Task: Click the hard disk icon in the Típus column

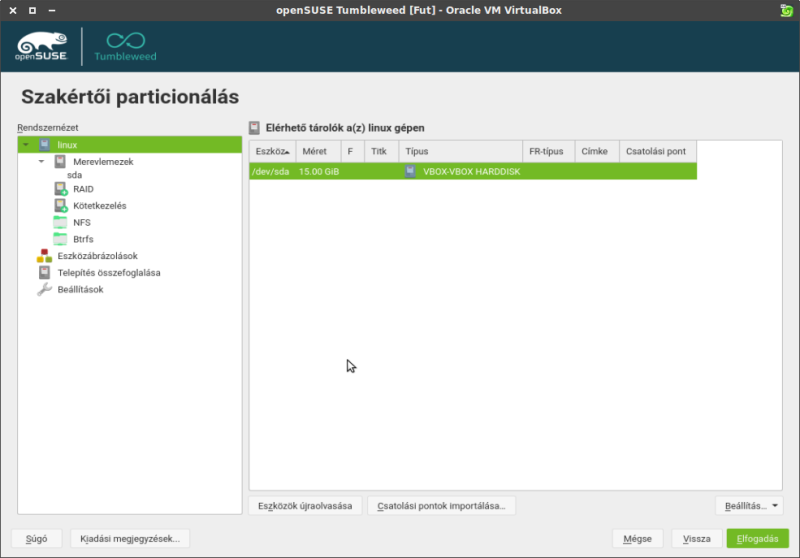Action: (x=411, y=172)
